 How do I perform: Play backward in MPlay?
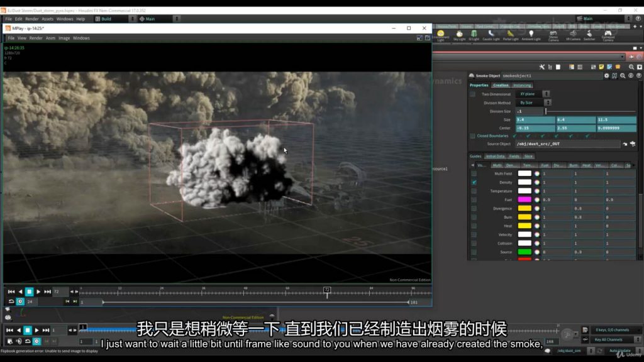click(20, 292)
